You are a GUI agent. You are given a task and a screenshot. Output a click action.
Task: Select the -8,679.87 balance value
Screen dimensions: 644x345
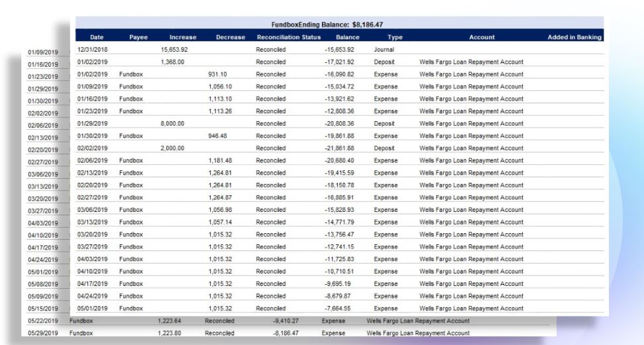pos(338,296)
